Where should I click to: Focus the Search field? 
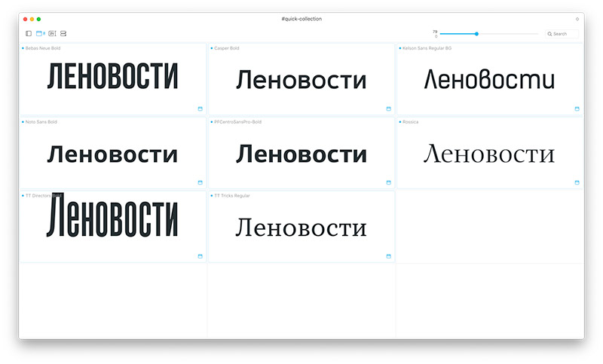562,34
